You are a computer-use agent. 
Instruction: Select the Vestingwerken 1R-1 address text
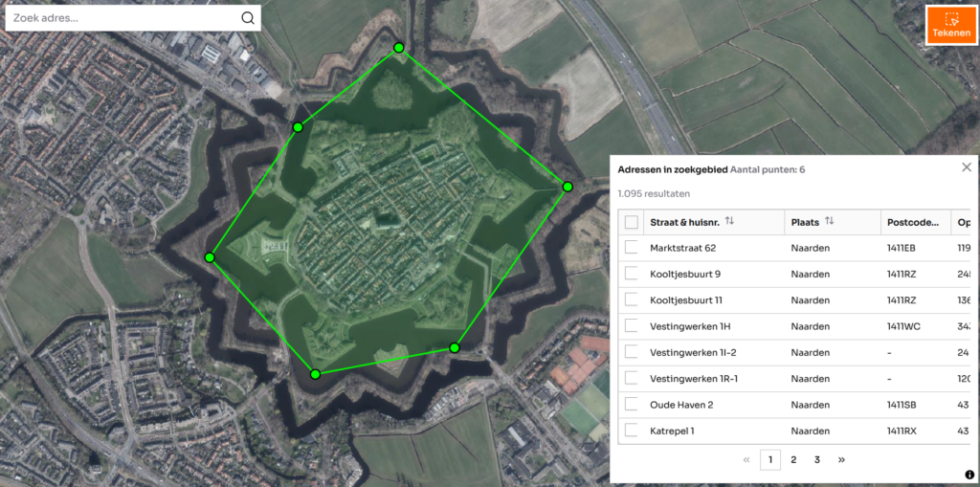coord(694,378)
